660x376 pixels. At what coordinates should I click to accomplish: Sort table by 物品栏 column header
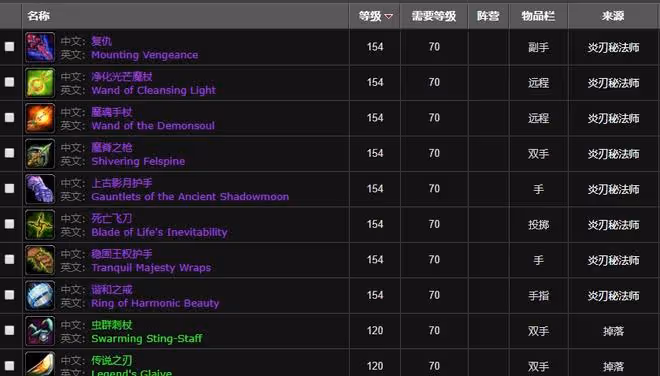pos(538,16)
